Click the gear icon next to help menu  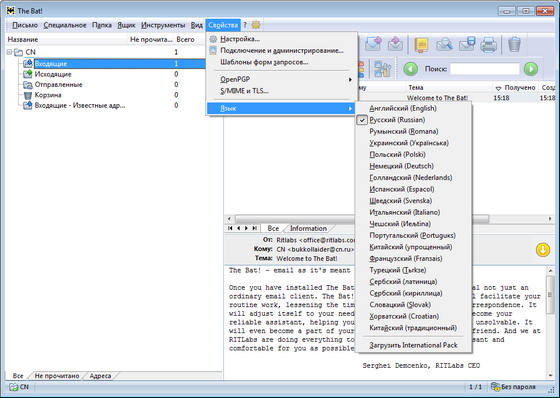(x=256, y=25)
